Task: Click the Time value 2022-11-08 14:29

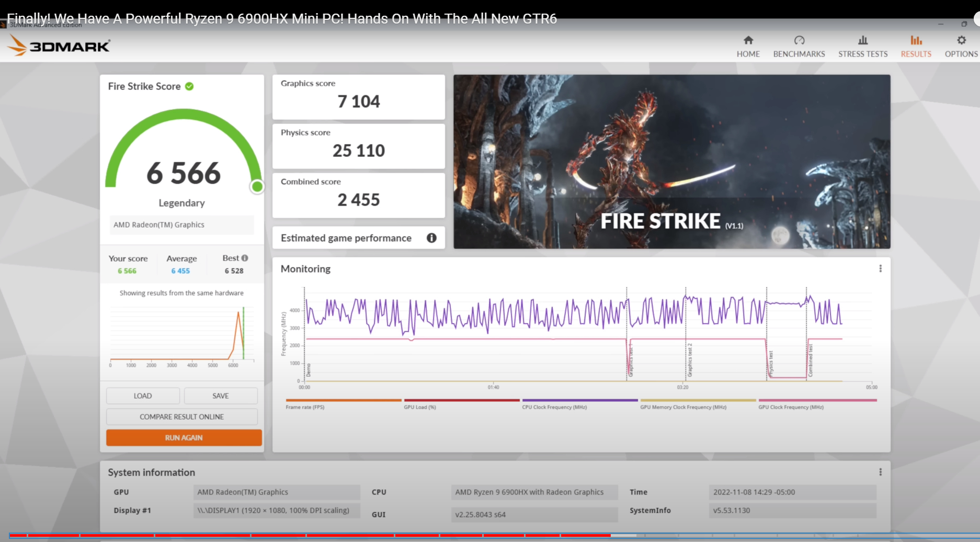Action: (792, 492)
